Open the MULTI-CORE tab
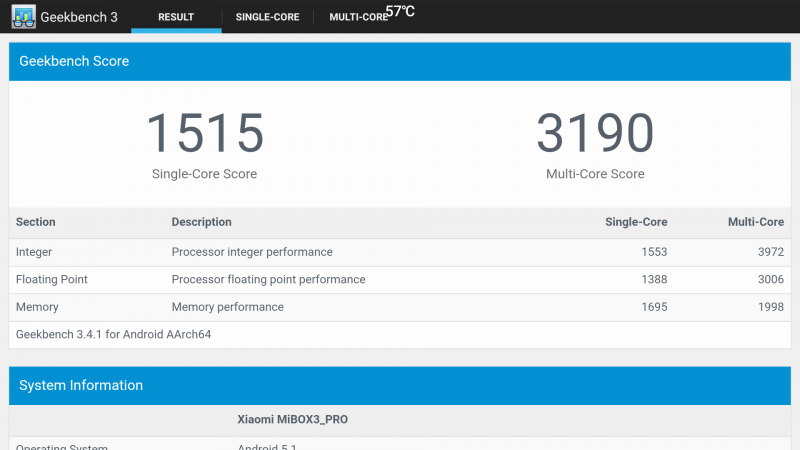The width and height of the screenshot is (800, 450). (359, 17)
